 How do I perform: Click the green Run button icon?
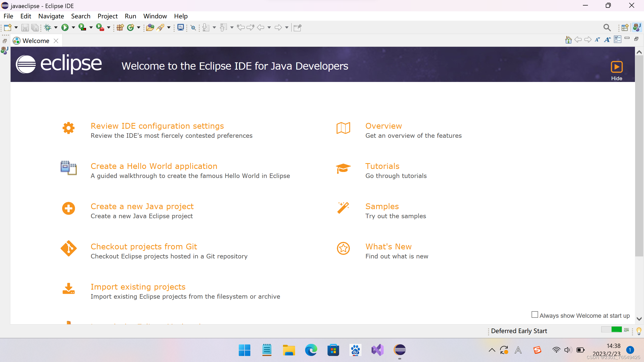tap(65, 27)
